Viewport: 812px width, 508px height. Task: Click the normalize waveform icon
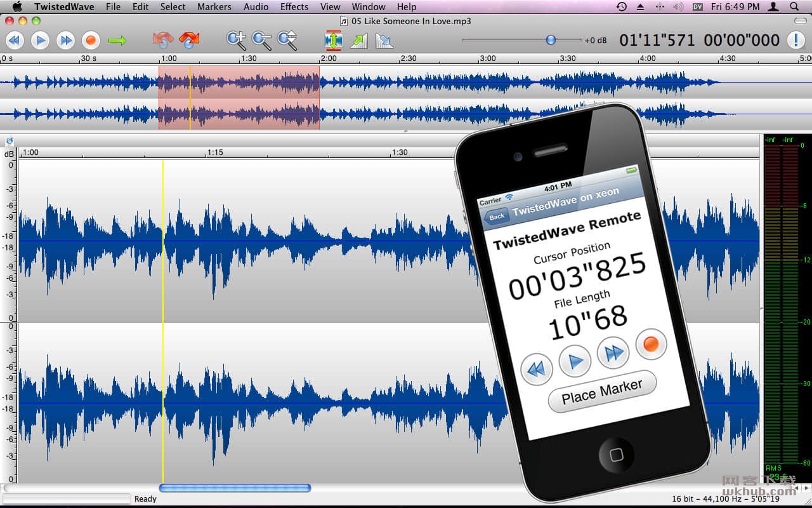coord(333,41)
